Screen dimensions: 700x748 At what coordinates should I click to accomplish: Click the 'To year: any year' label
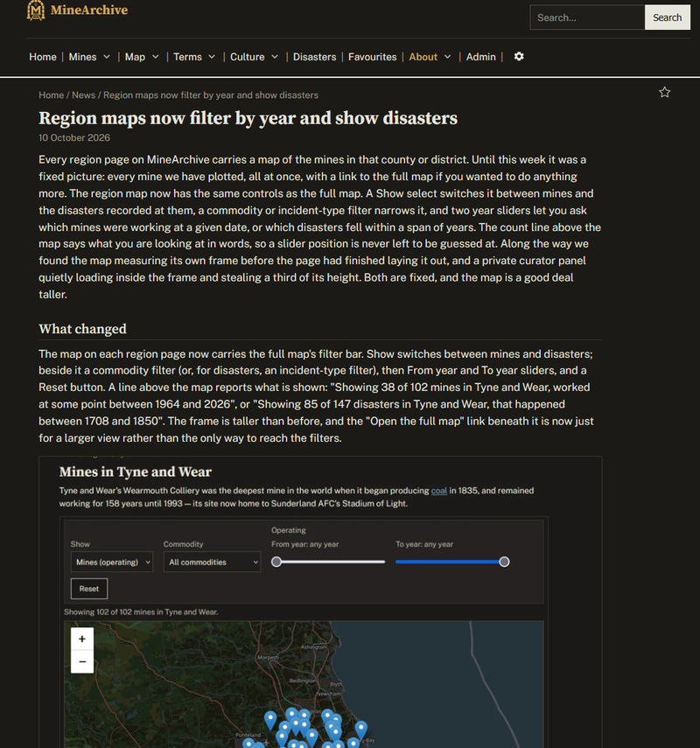[424, 544]
